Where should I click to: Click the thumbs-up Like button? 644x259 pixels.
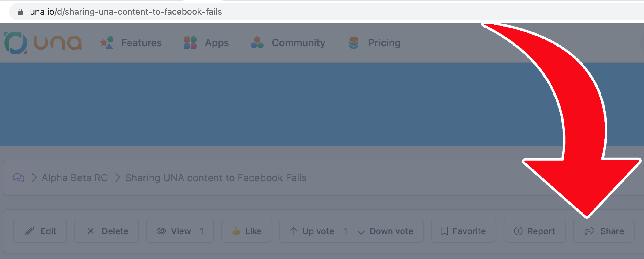pyautogui.click(x=246, y=231)
